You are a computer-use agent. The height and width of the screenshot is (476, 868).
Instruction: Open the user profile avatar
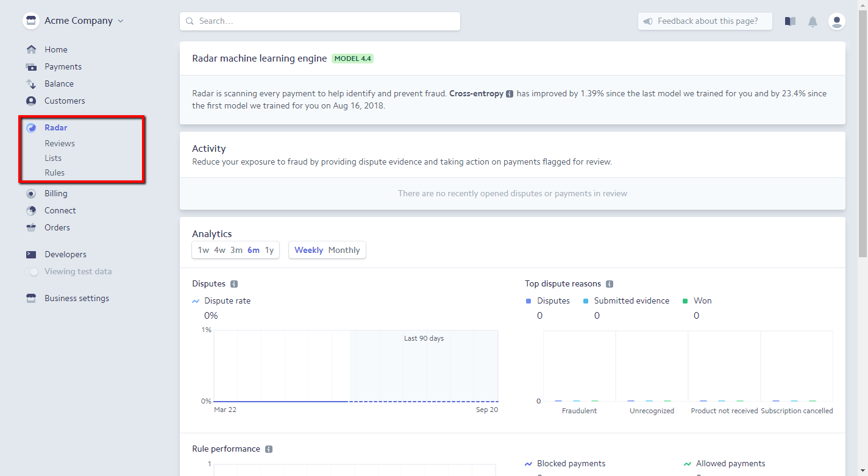pos(837,21)
